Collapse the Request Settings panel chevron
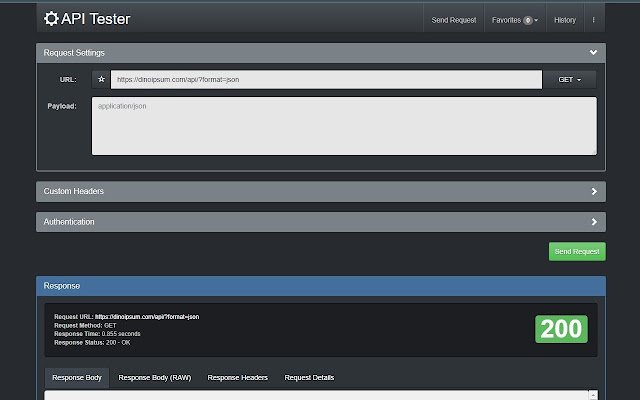The image size is (640, 400). pyautogui.click(x=593, y=52)
